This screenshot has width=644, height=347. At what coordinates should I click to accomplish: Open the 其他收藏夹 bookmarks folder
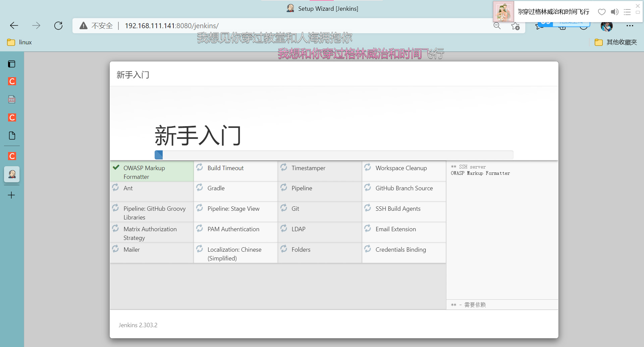[616, 42]
